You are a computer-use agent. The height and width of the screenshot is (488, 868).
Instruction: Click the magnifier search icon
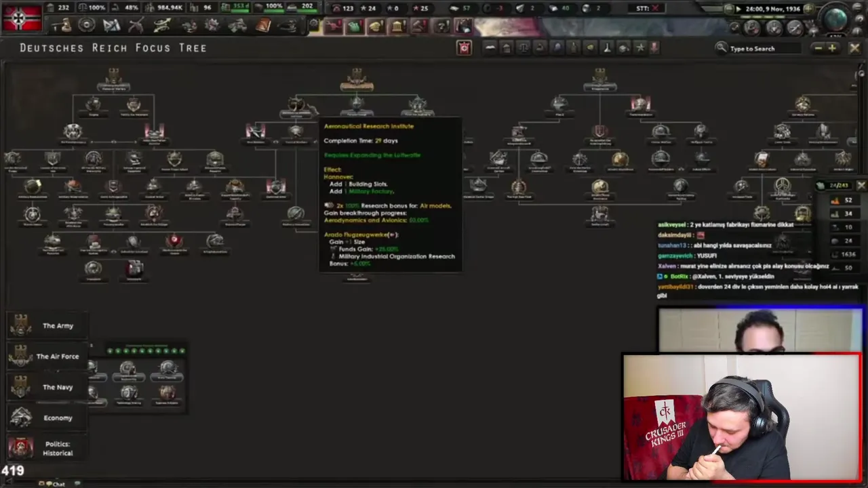pos(721,48)
